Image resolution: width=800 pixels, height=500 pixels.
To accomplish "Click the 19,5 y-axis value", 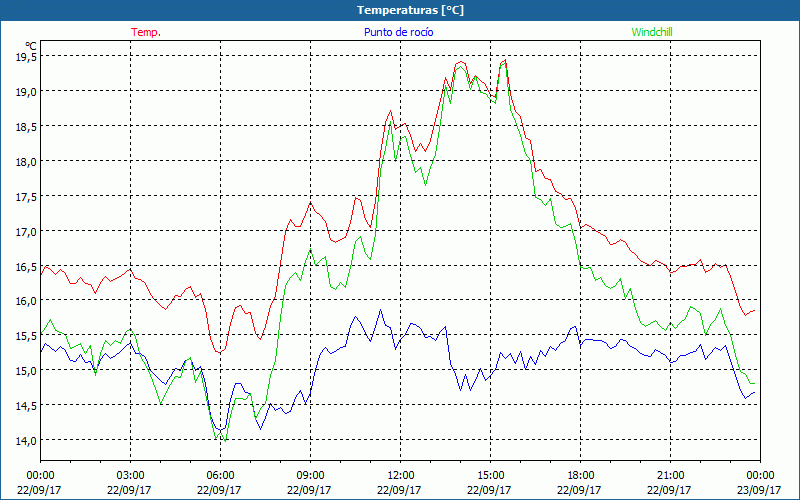I will [26, 57].
